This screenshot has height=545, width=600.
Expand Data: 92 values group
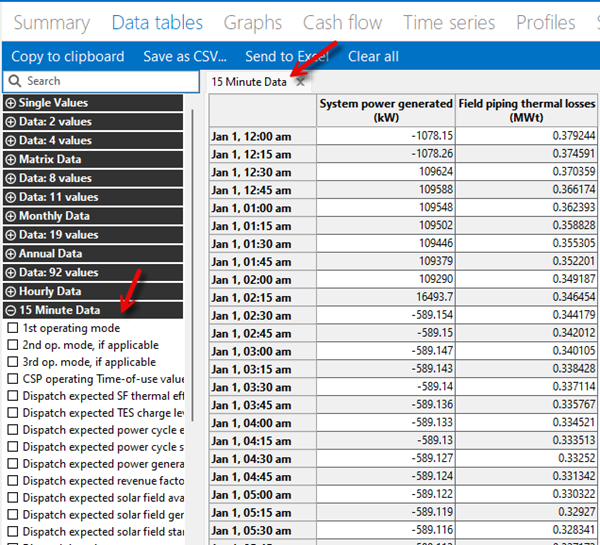click(x=11, y=272)
